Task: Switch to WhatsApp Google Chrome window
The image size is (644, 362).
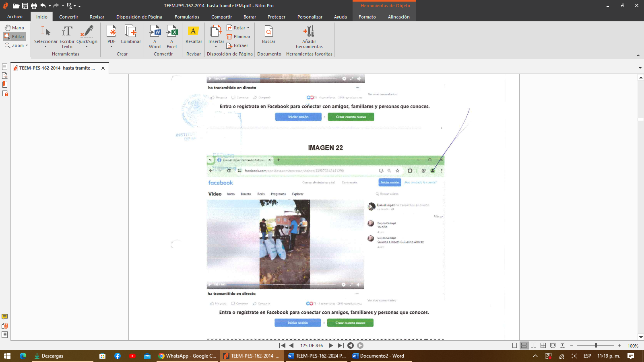Action: pos(187,356)
